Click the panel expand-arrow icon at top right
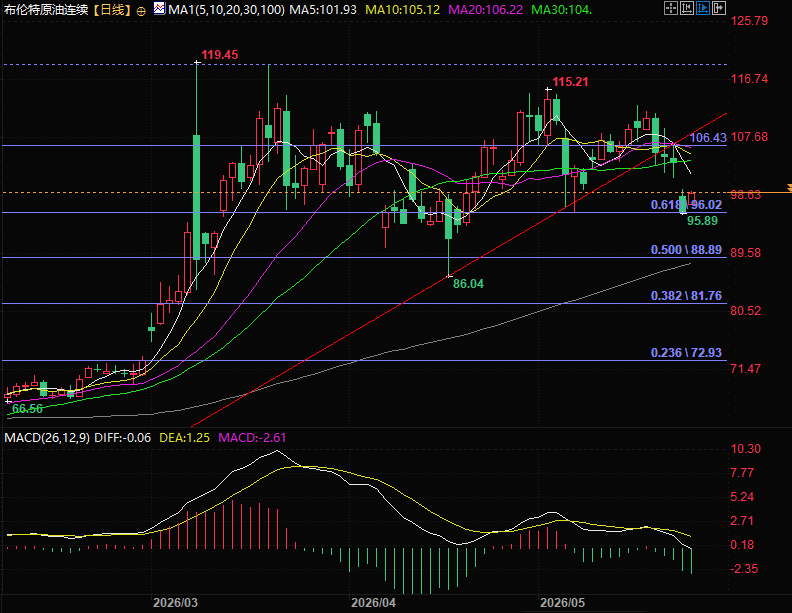The image size is (792, 613). pyautogui.click(x=719, y=8)
